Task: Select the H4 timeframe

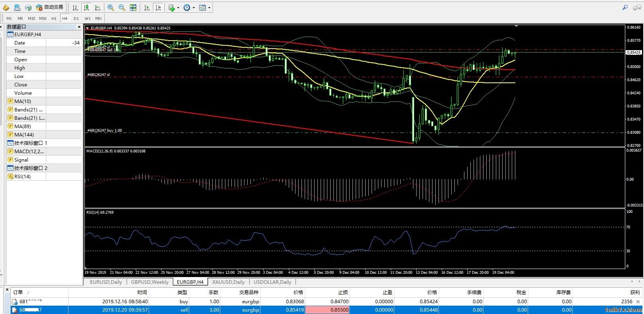Action: pyautogui.click(x=65, y=18)
